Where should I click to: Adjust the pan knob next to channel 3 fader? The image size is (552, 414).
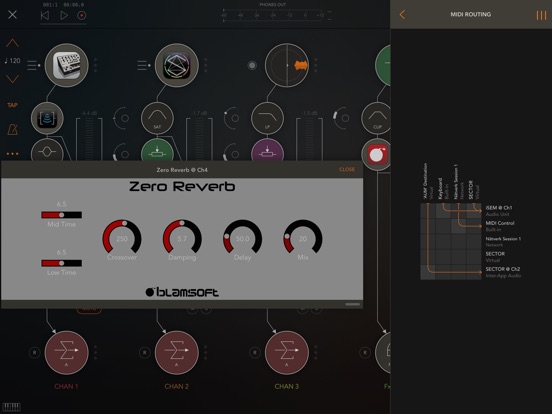coord(342,118)
